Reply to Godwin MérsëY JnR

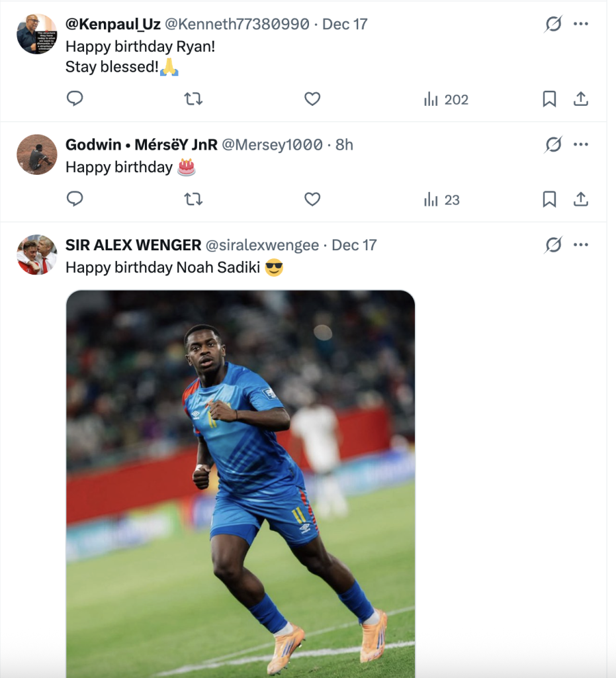coord(75,199)
